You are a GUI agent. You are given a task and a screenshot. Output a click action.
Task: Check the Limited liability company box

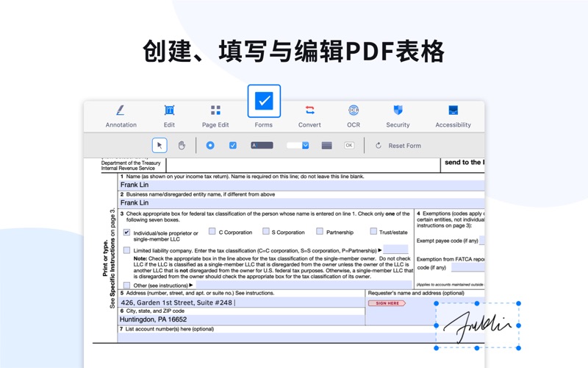[126, 250]
